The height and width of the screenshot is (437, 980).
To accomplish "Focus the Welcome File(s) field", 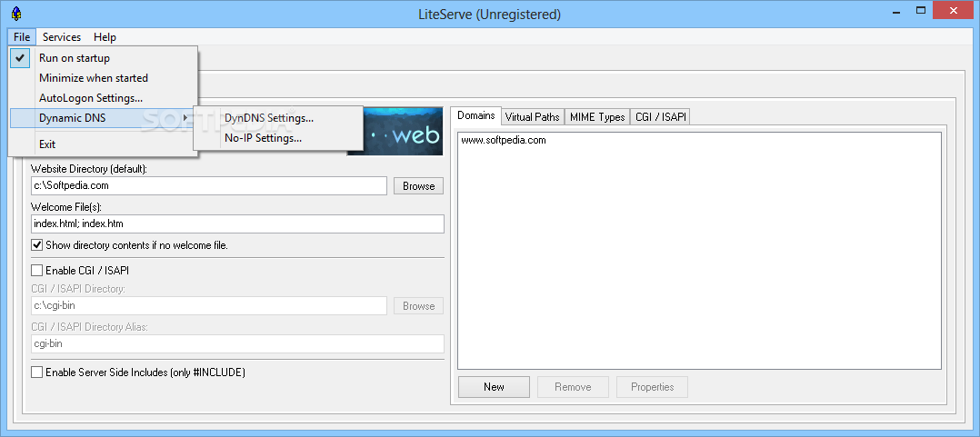I will [x=237, y=223].
